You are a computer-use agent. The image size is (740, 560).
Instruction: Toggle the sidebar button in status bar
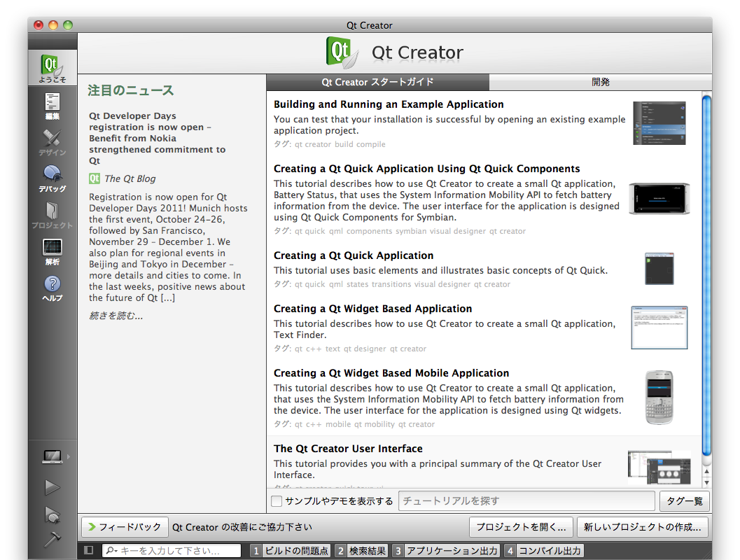click(x=88, y=550)
